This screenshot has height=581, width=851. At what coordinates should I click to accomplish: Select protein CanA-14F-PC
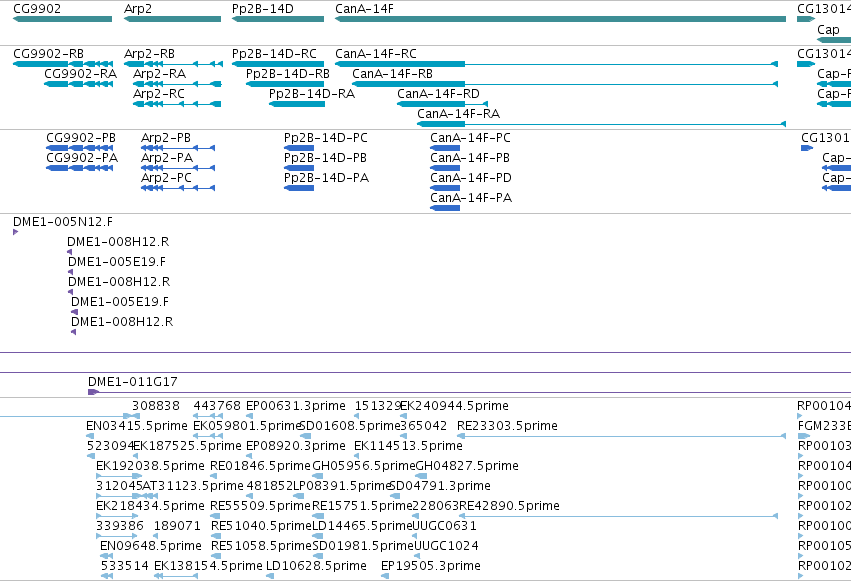pos(445,148)
